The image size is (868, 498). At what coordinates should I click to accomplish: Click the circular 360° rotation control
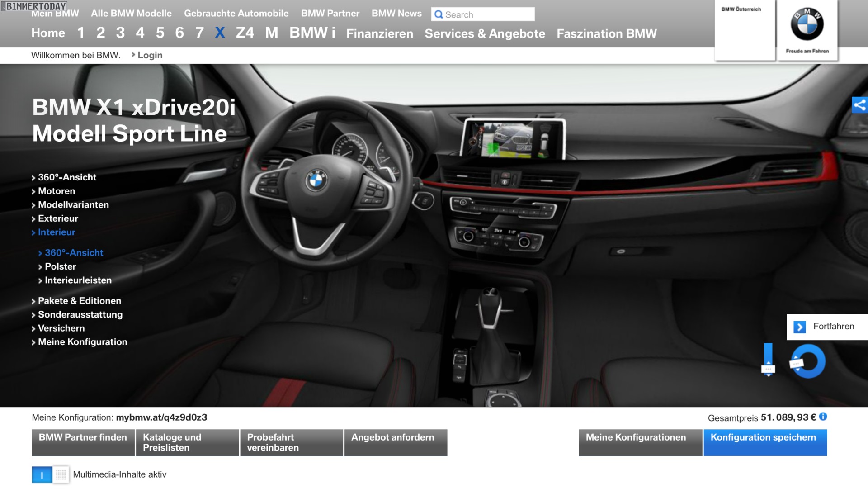(x=808, y=361)
